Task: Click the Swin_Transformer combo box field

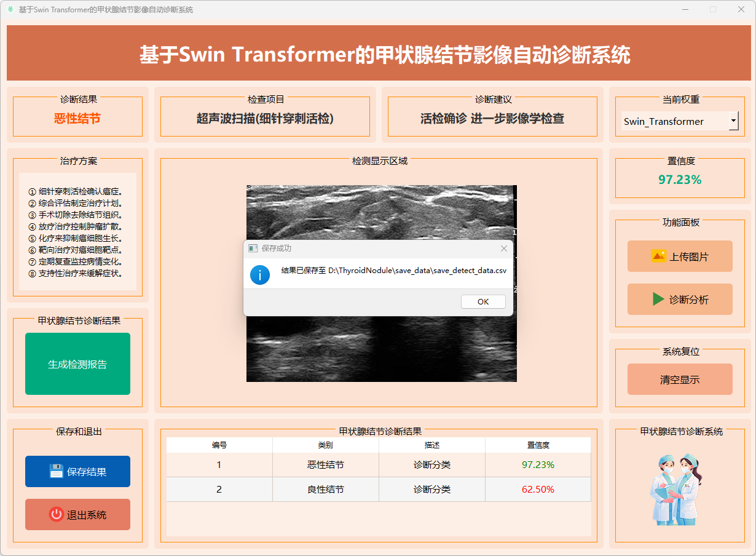Action: click(x=673, y=121)
